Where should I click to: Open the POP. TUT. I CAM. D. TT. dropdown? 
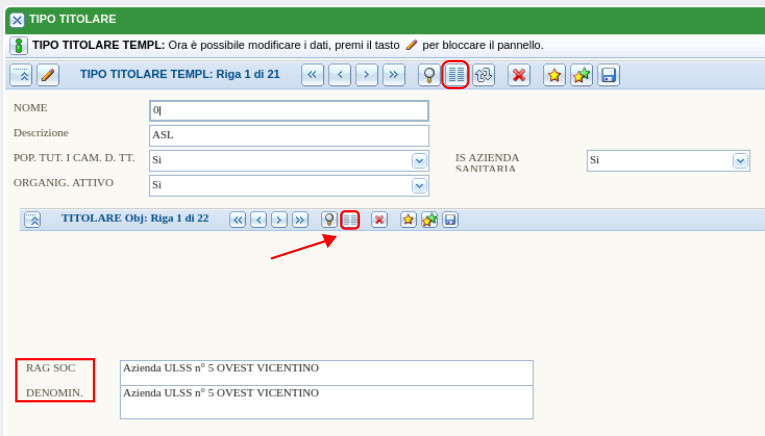(419, 160)
